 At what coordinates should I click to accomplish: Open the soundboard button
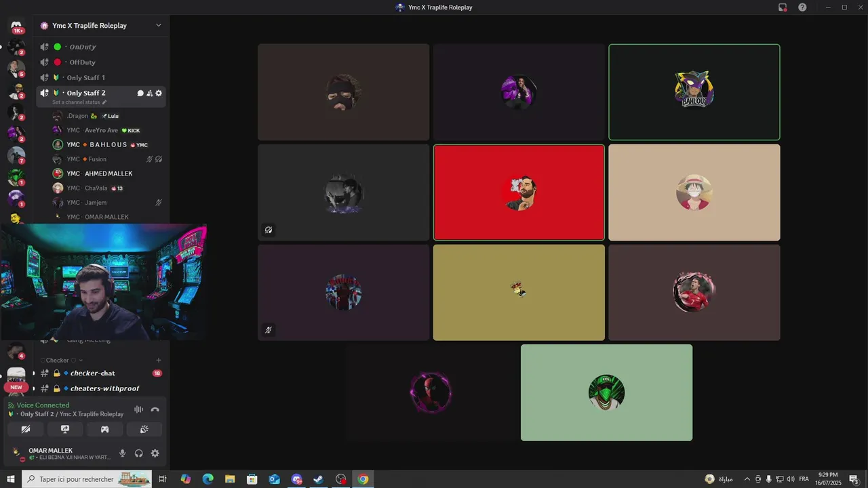point(144,429)
